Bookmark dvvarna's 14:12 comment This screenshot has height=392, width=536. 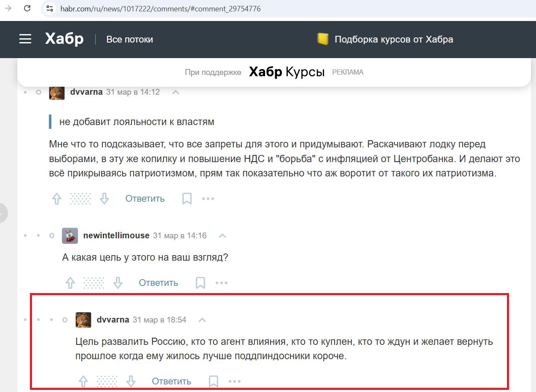[x=187, y=199]
